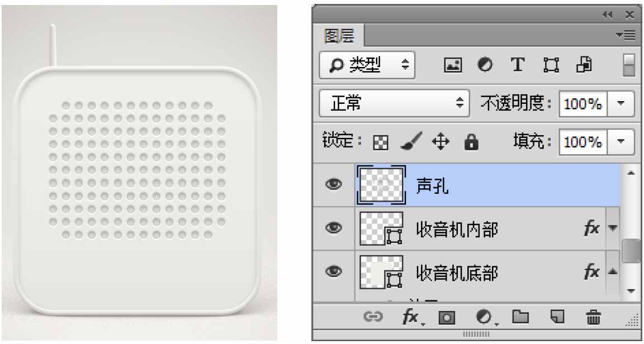Delete layer with trash icon

[593, 317]
